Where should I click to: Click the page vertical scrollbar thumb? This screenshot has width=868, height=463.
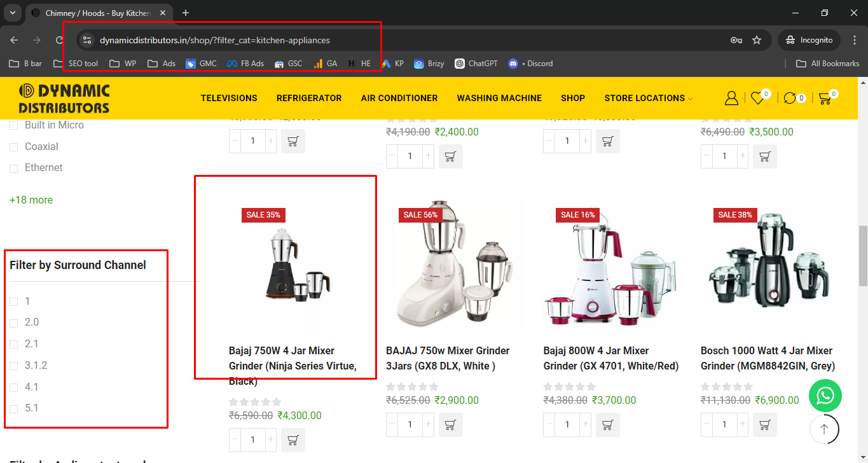coord(863,256)
